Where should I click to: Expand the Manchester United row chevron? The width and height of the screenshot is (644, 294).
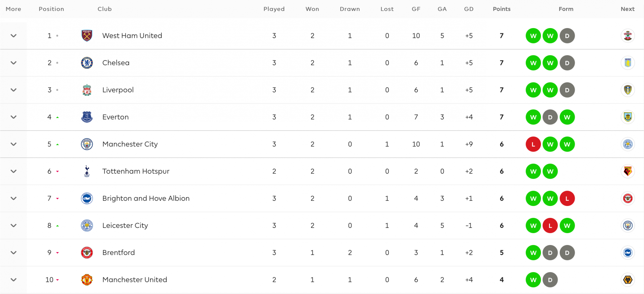[14, 279]
